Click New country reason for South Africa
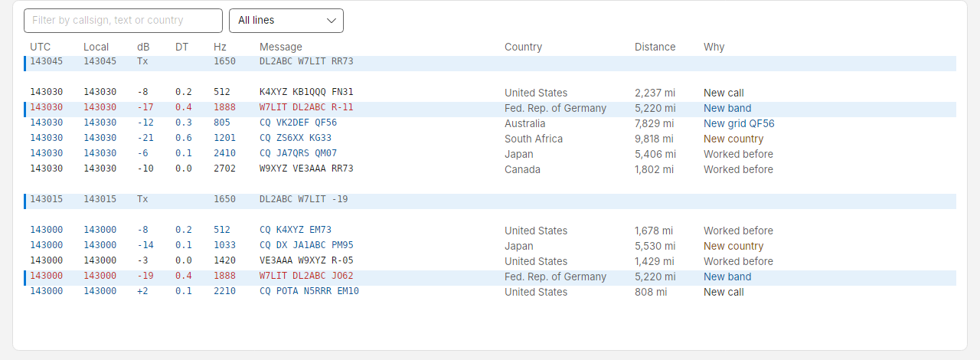The height and width of the screenshot is (360, 980). coord(733,139)
